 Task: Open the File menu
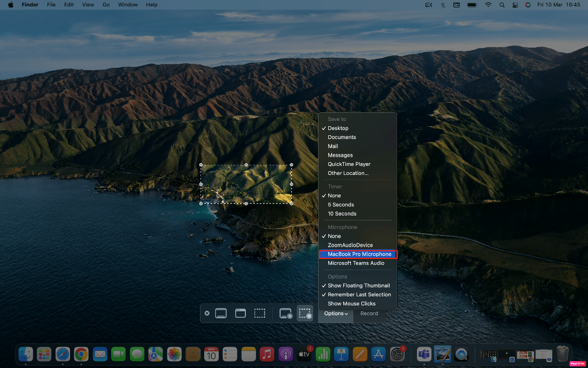[x=51, y=5]
